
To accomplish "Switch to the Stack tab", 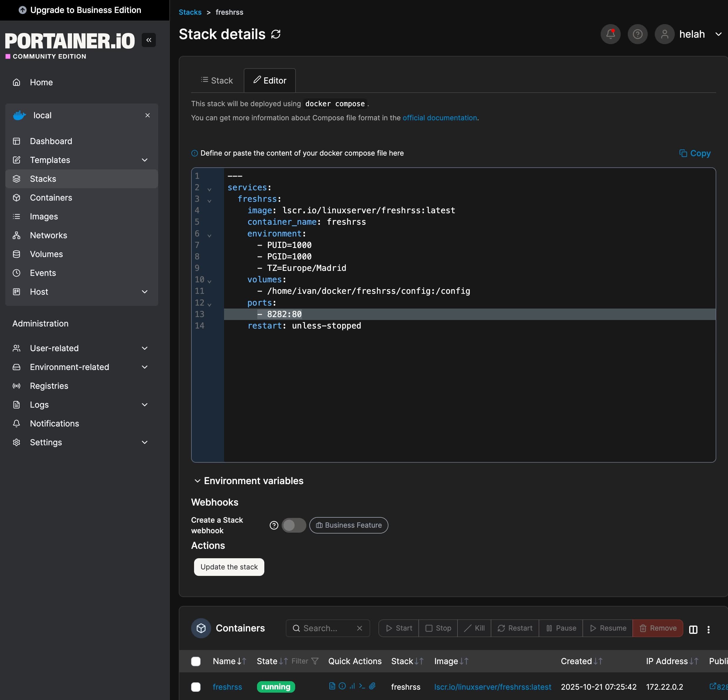I will click(217, 81).
